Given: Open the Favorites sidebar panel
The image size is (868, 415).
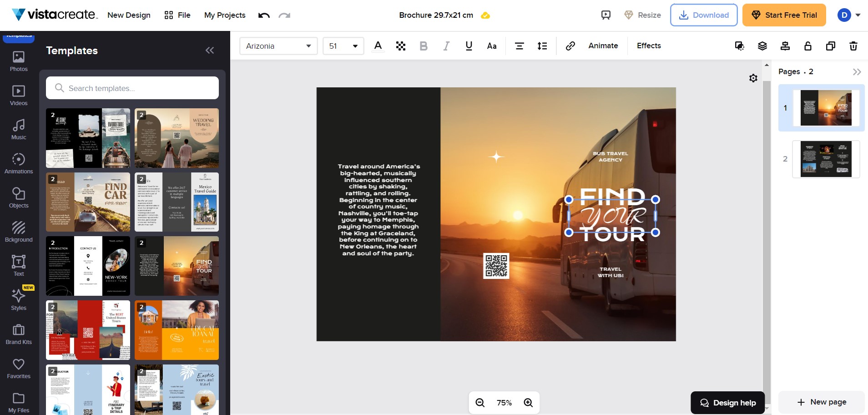Looking at the screenshot, I should tap(19, 369).
